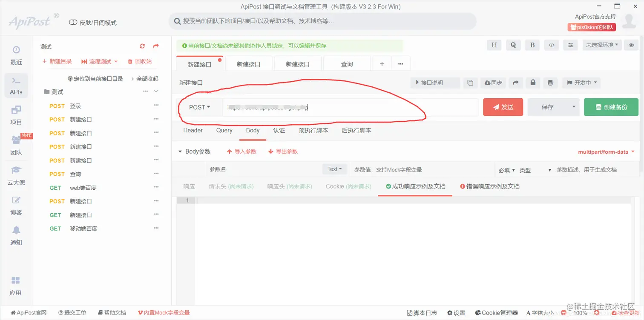Open the POST request method dropdown
The width and height of the screenshot is (644, 320).
[x=200, y=107]
